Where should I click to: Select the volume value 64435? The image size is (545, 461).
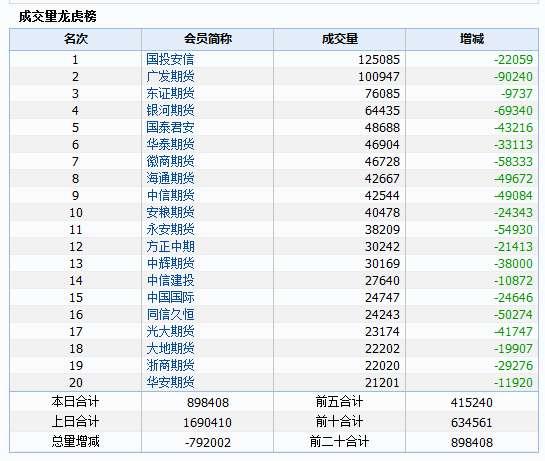[382, 111]
